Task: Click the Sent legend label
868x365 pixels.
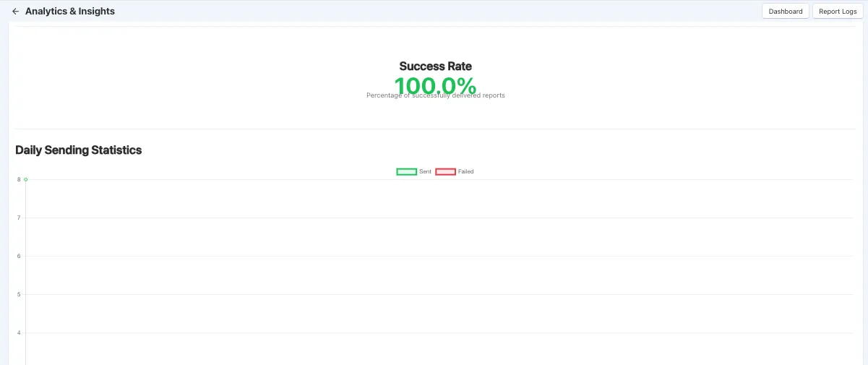Action: point(425,171)
